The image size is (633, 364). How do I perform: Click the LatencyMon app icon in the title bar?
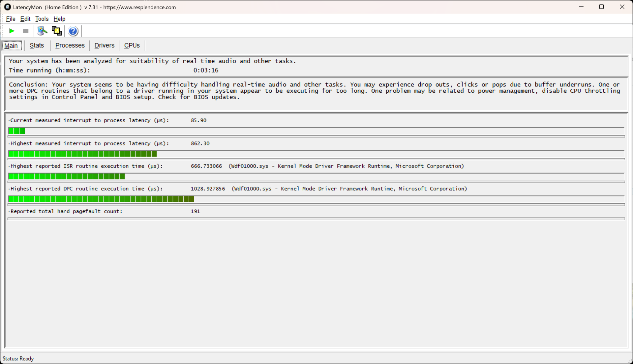pos(7,7)
